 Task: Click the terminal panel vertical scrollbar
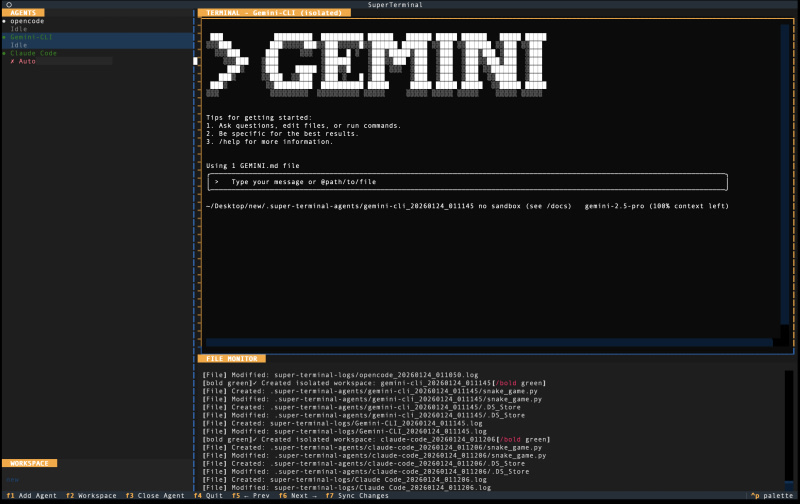(785, 180)
